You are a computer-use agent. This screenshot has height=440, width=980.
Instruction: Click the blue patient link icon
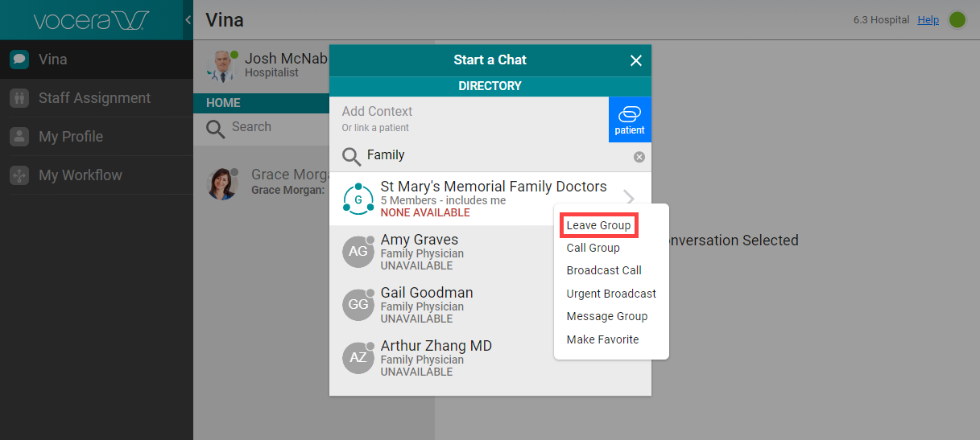pyautogui.click(x=630, y=120)
